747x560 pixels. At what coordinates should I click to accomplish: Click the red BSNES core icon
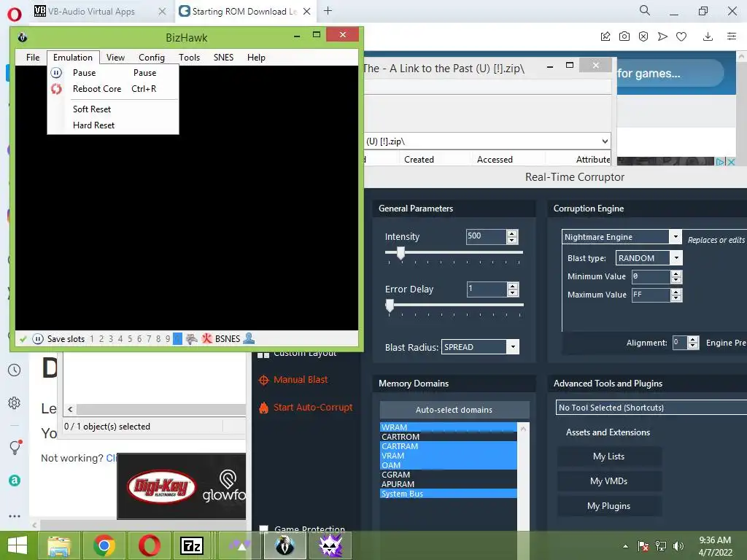click(x=206, y=338)
